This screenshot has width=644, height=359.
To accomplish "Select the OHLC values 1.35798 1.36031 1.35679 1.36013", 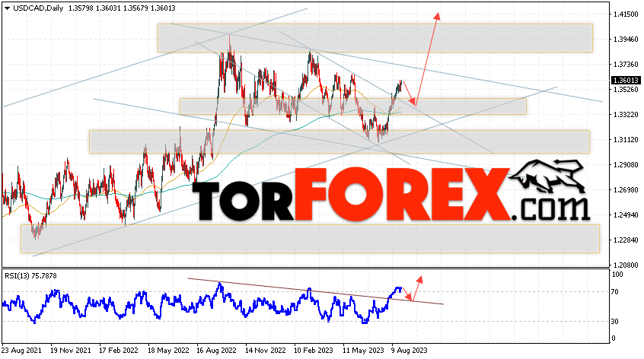I will 121,8.
